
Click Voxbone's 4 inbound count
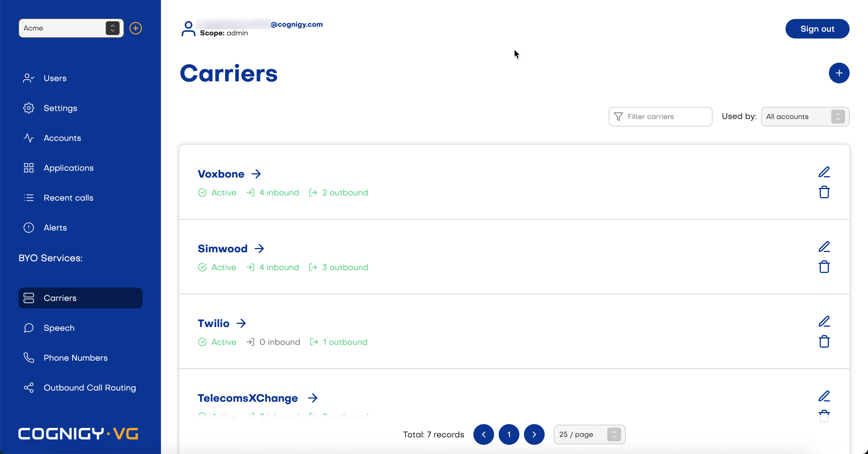tap(272, 193)
